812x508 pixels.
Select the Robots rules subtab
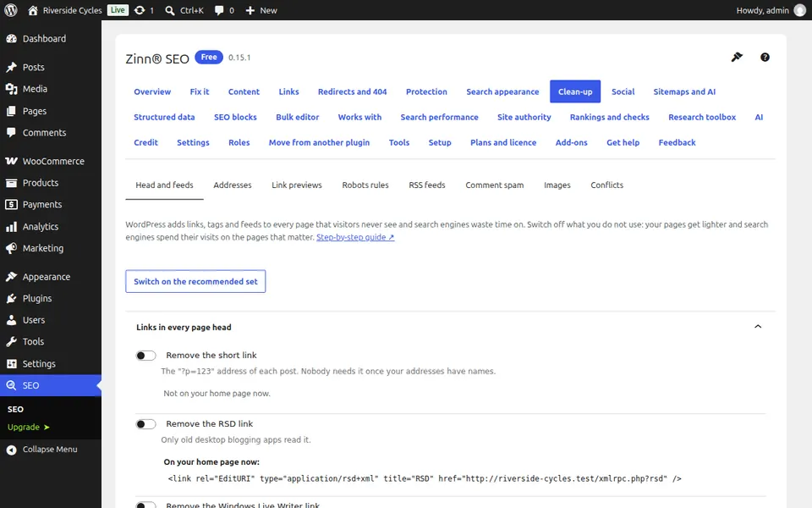tap(365, 185)
